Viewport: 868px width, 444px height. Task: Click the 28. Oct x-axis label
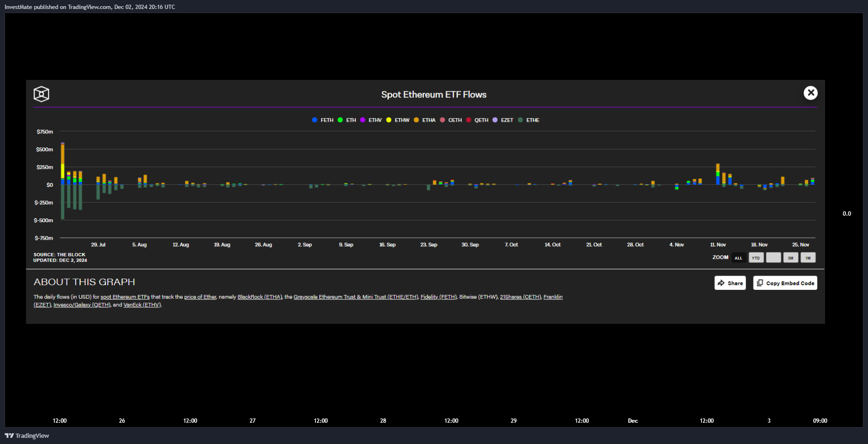click(635, 245)
